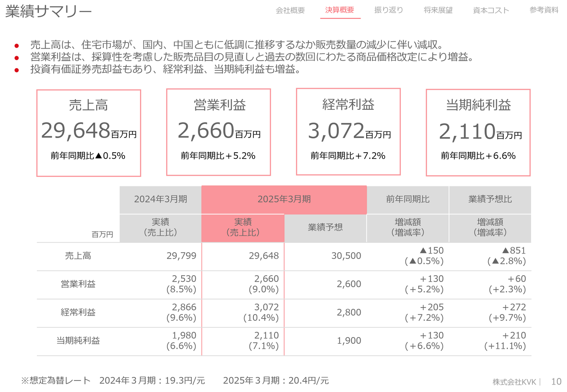This screenshot has height=392, width=567.
Task: Click the 当期純利益 2,110 summary card
Action: click(478, 132)
